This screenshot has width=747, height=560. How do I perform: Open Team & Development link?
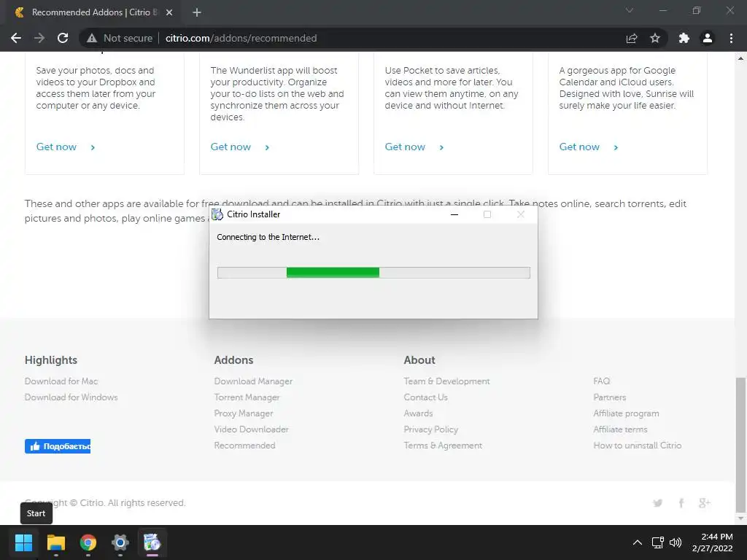click(446, 381)
